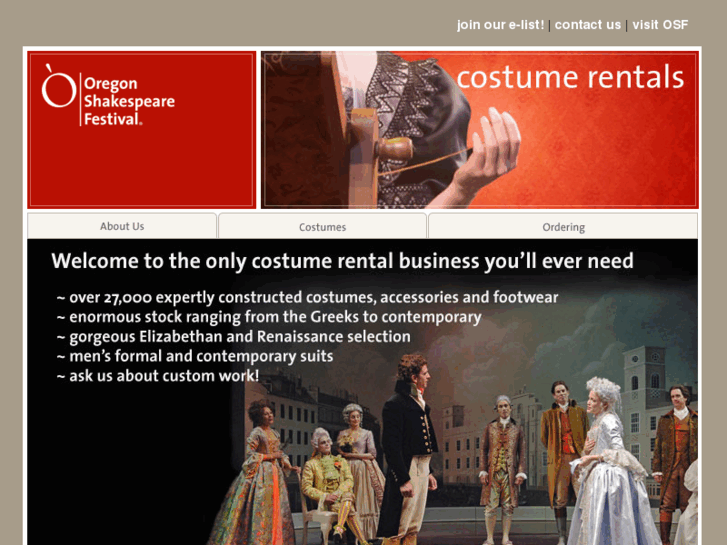Screen dimensions: 727x545
Task: Select the Ordering tab
Action: (563, 227)
